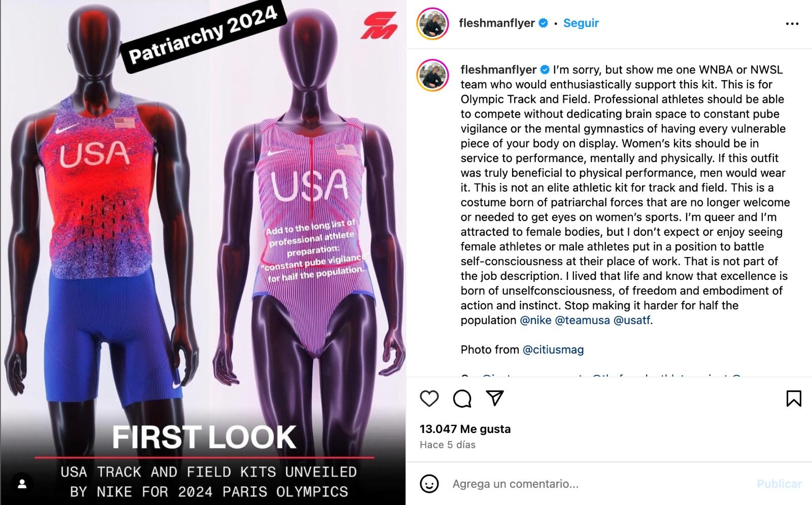
Task: Share the post with the paper plane icon
Action: click(x=495, y=398)
